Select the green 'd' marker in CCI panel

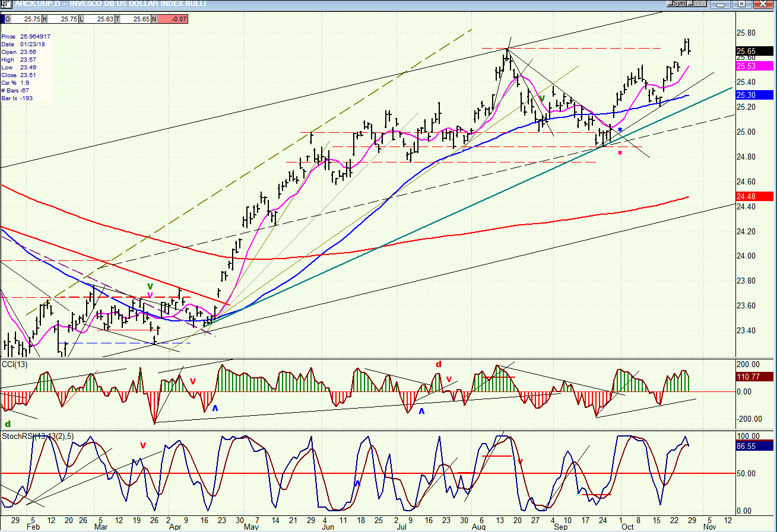pyautogui.click(x=8, y=424)
